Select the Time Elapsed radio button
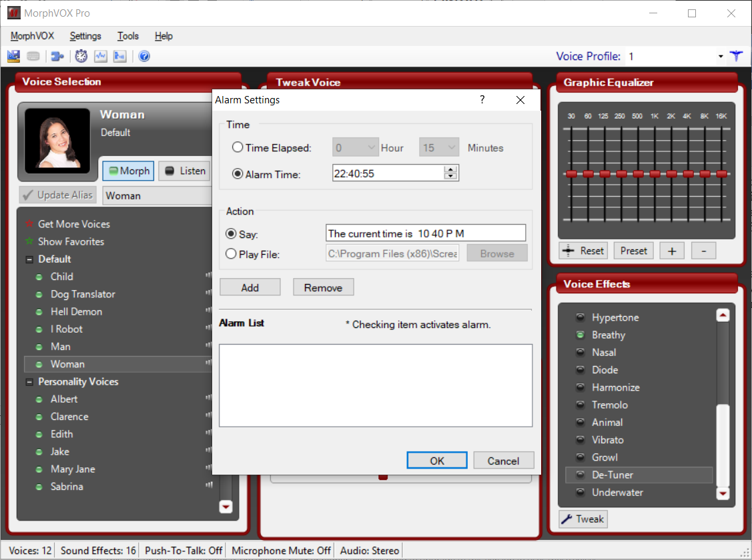Screen dimensions: 752x560 coord(238,148)
